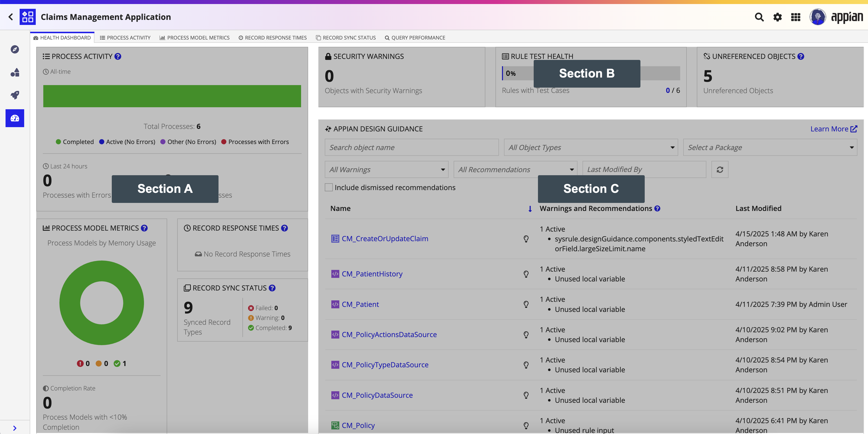Image resolution: width=868 pixels, height=434 pixels.
Task: Click help icon beside Process Activity heading
Action: click(118, 56)
